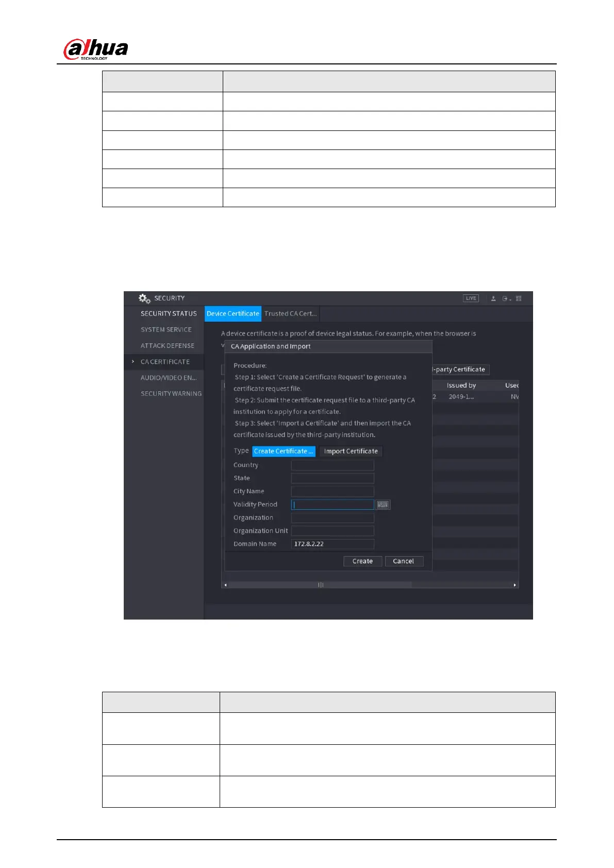Image resolution: width=614 pixels, height=868 pixels.
Task: Select Create Certificate type button
Action: click(284, 451)
